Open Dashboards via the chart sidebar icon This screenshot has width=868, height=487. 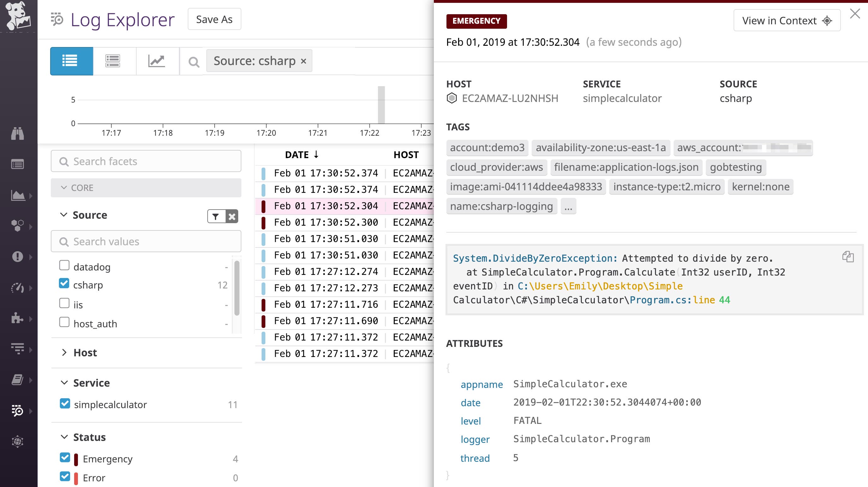tap(19, 195)
